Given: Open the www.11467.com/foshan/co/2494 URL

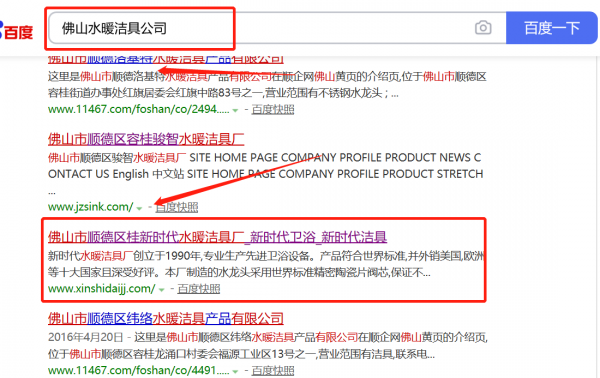Looking at the screenshot, I should [139, 109].
